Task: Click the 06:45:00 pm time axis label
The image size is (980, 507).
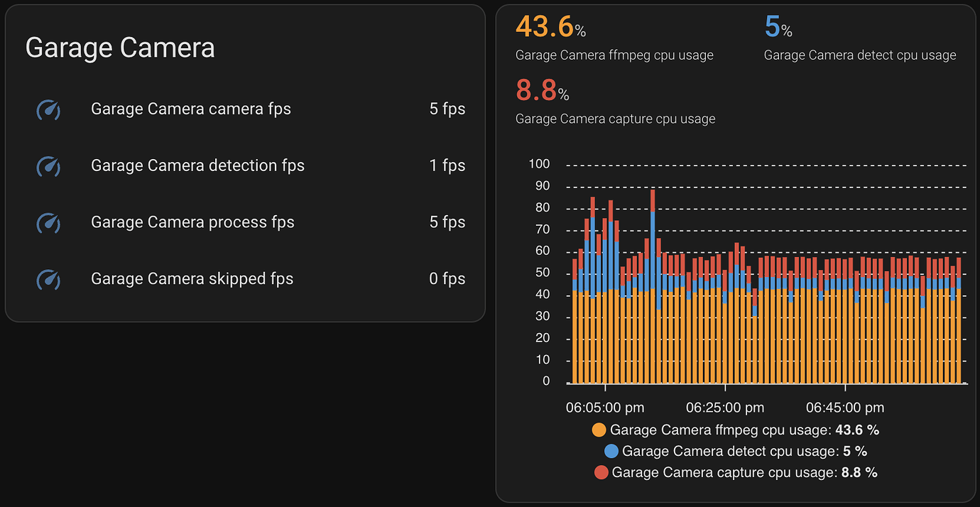Action: pos(845,408)
